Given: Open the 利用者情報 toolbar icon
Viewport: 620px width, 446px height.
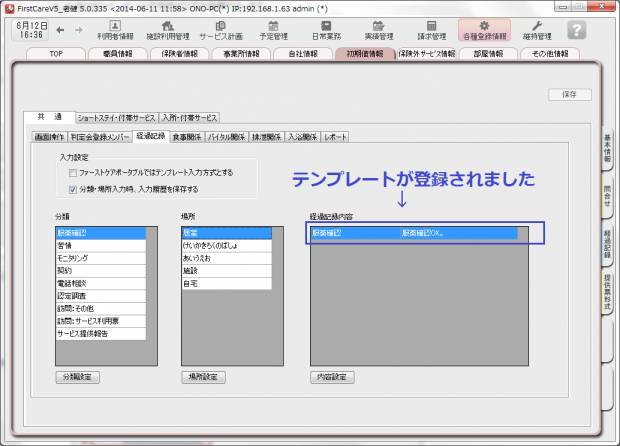Looking at the screenshot, I should (x=114, y=29).
